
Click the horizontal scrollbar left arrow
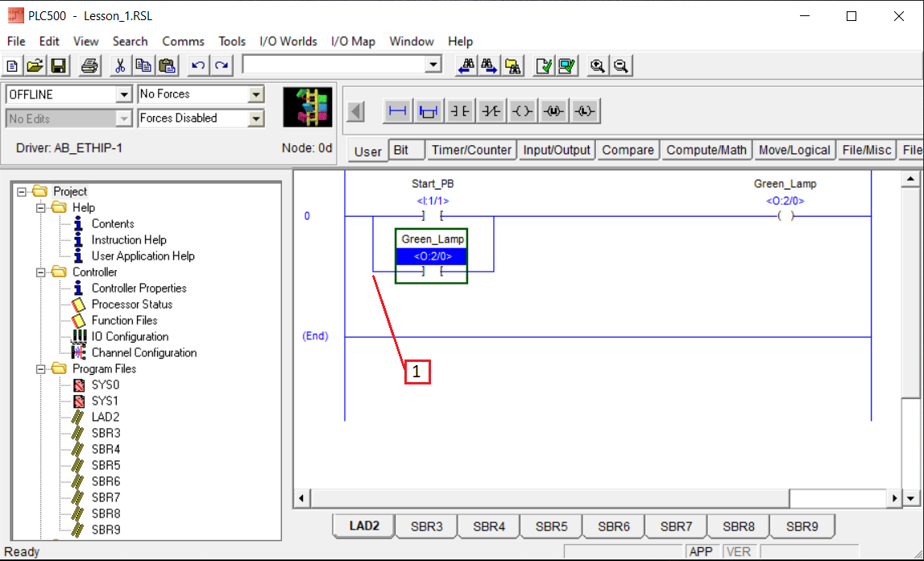pos(301,498)
